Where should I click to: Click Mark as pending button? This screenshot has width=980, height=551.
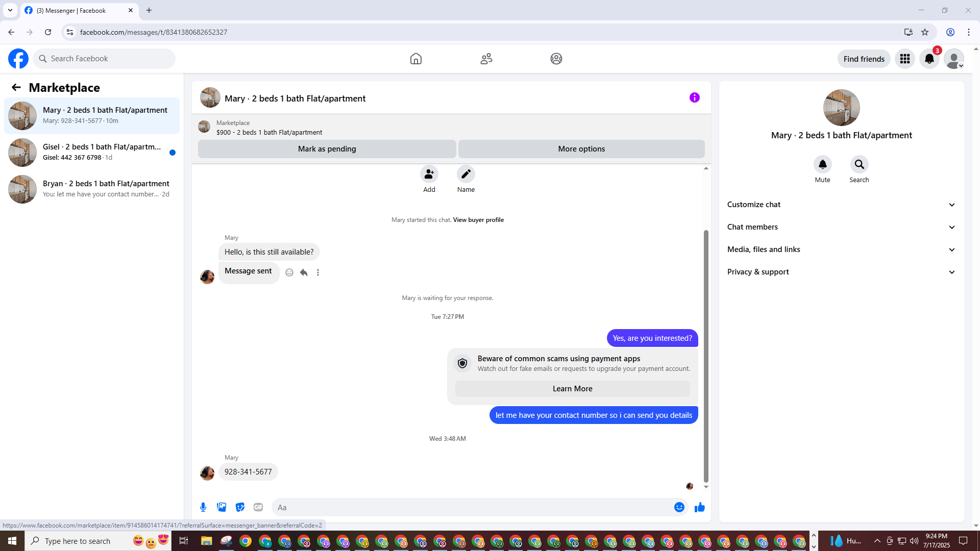point(327,149)
